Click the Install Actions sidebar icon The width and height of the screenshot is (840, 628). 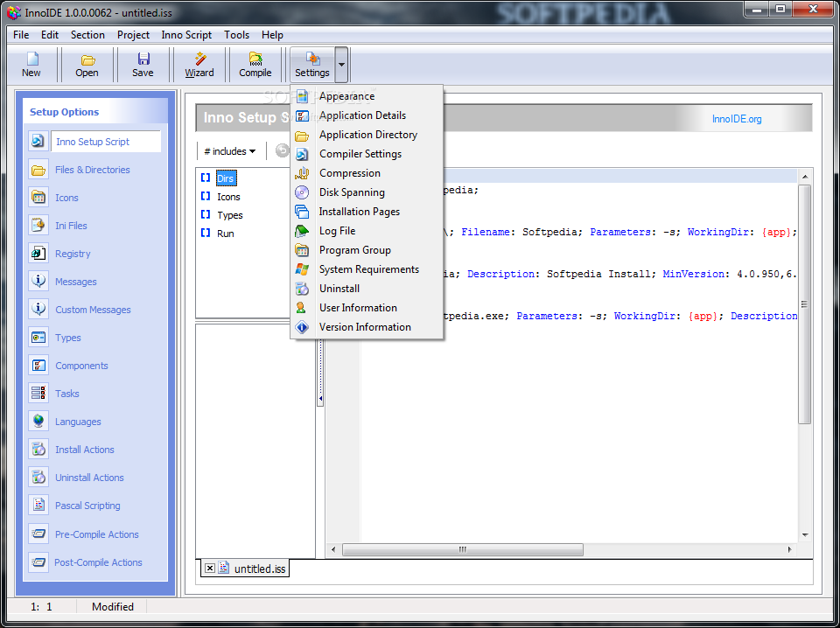click(38, 450)
